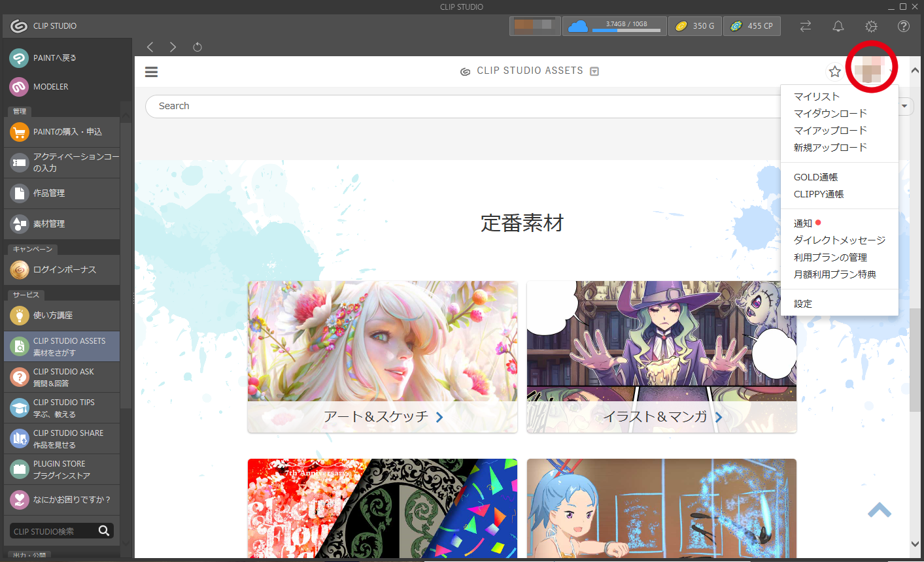Click PAINTへ戻る in the sidebar

coord(55,58)
